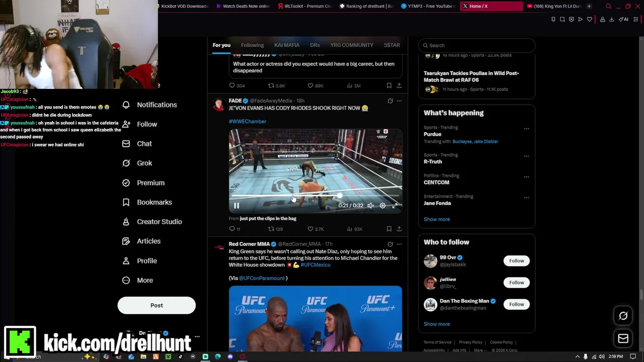Mute the wrestling video
The width and height of the screenshot is (644, 362).
click(x=370, y=206)
